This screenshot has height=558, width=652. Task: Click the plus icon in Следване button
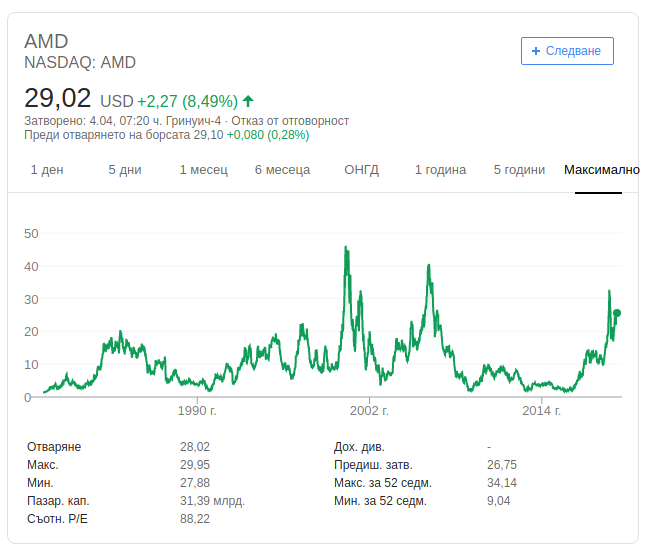click(536, 51)
